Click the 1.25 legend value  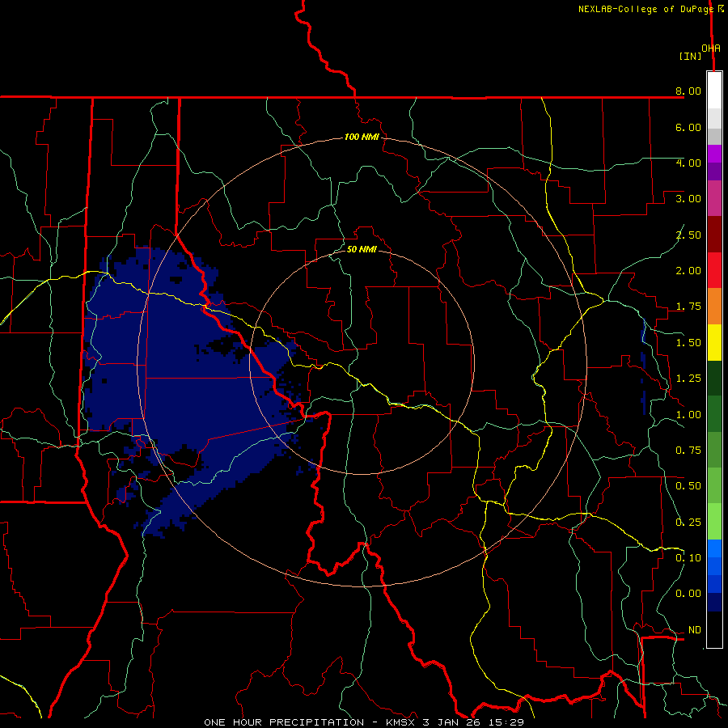(x=688, y=379)
